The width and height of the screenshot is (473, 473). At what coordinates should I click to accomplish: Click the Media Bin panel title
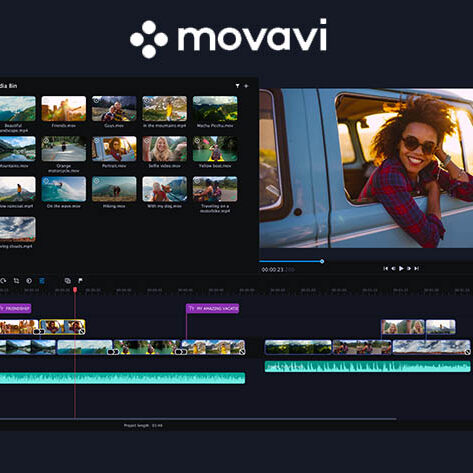(x=9, y=86)
